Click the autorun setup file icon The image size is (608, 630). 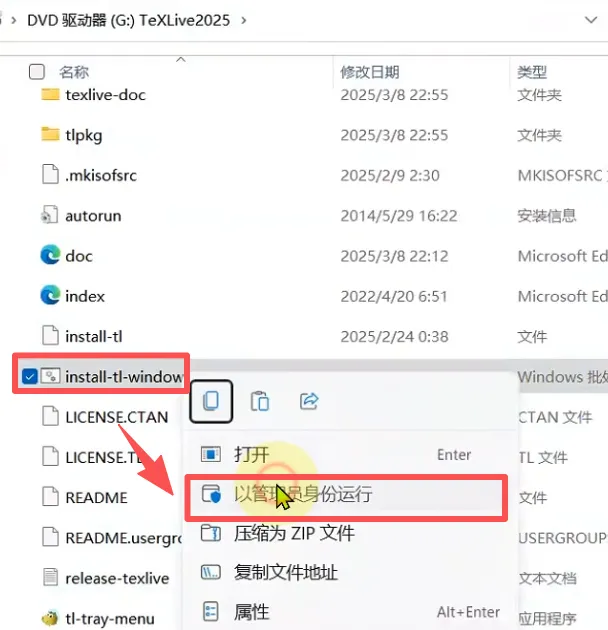tap(49, 215)
